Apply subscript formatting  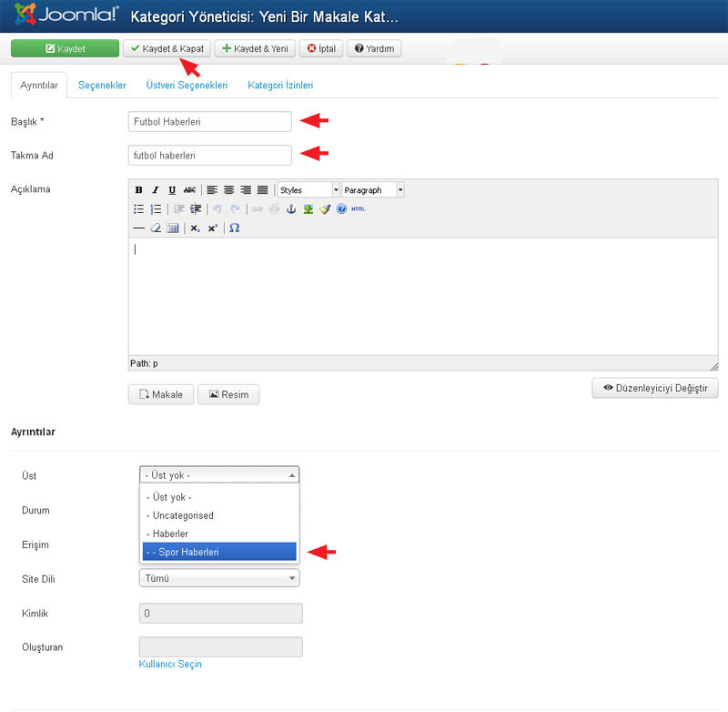[x=196, y=228]
